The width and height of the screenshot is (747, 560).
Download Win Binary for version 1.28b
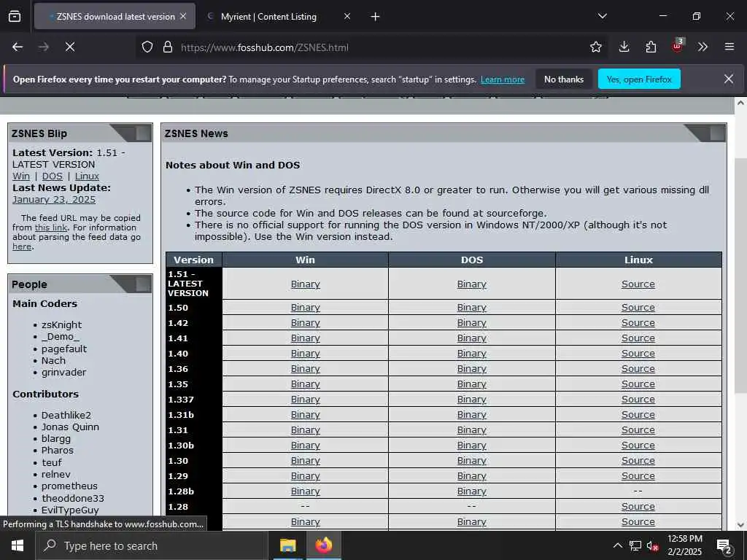(306, 491)
